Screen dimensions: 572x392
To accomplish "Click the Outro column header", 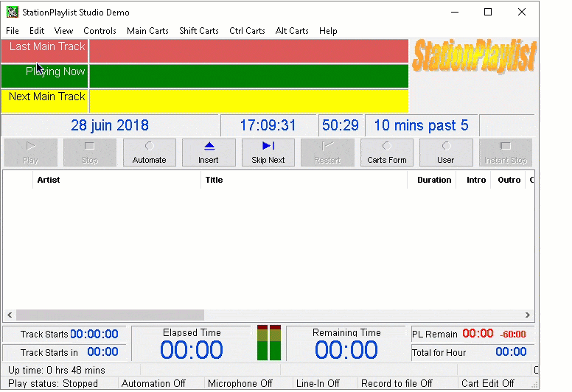I will [507, 180].
